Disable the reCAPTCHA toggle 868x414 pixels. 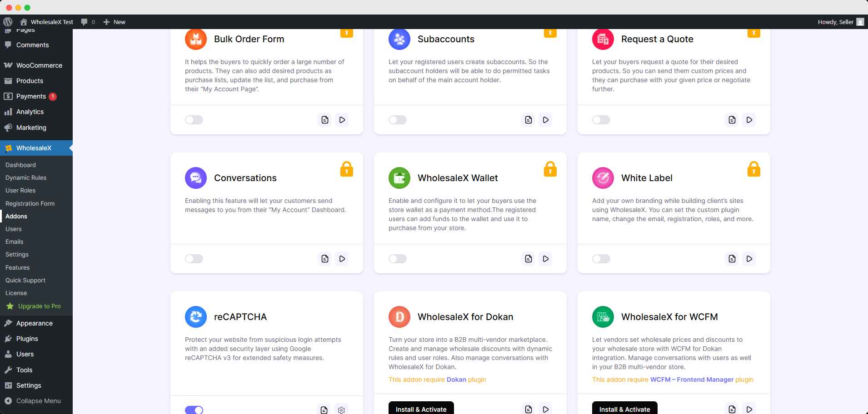click(194, 410)
